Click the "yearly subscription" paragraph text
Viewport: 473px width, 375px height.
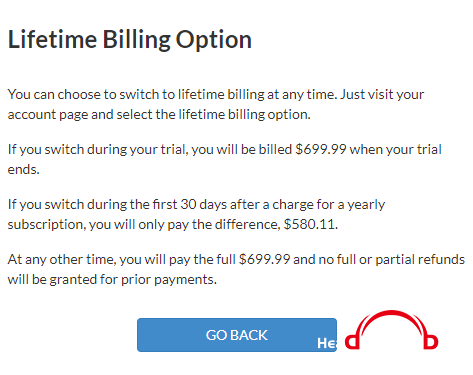[x=196, y=214]
